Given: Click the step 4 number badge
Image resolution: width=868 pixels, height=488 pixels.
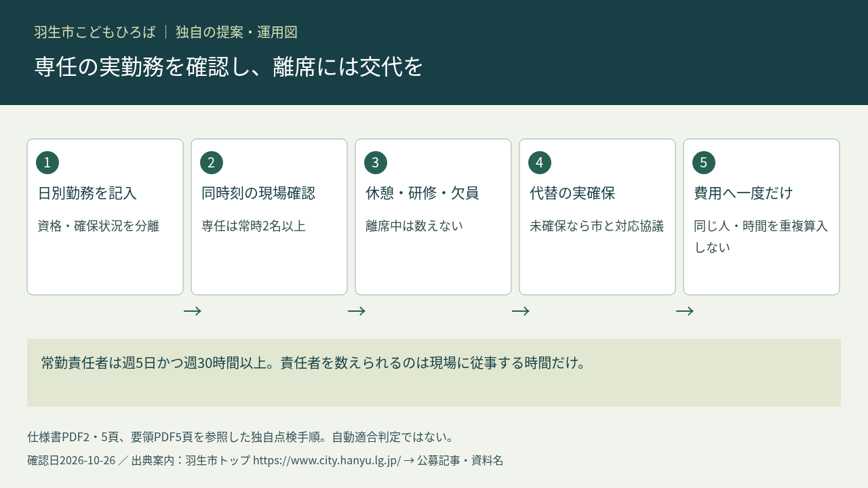Looking at the screenshot, I should pyautogui.click(x=540, y=163).
